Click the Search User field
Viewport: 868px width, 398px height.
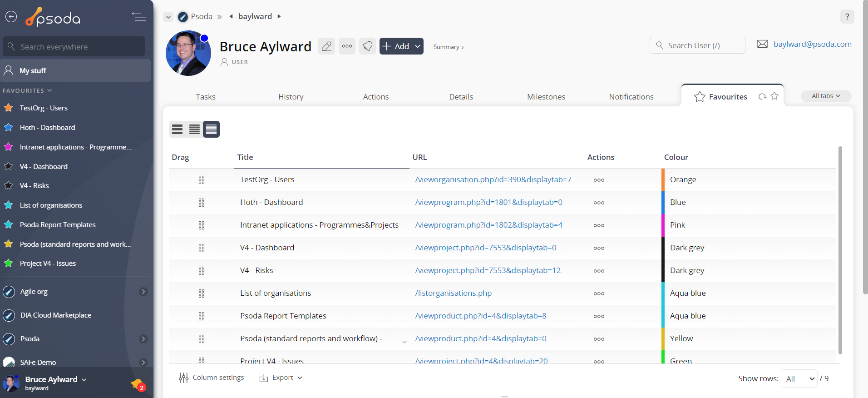[x=697, y=45]
